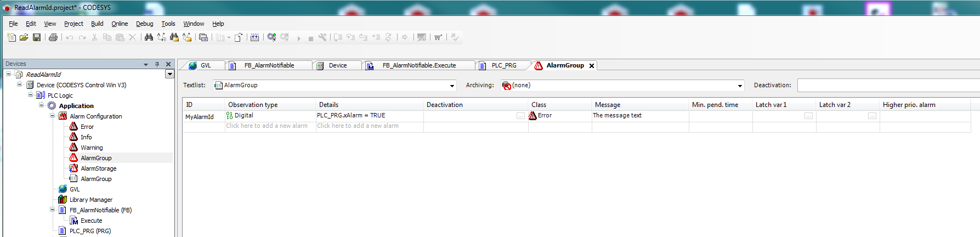Switch to the PLC_PRG tab
This screenshot has width=980, height=237.
pos(503,65)
